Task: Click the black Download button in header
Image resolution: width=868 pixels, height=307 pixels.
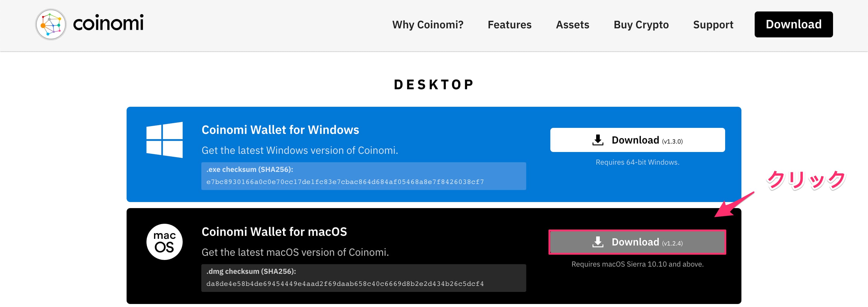Action: pyautogui.click(x=794, y=24)
